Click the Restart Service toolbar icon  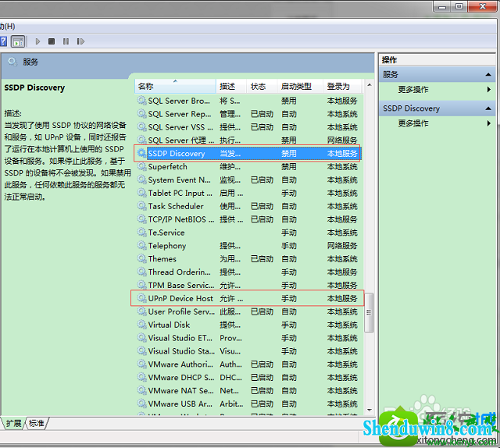pyautogui.click(x=80, y=41)
